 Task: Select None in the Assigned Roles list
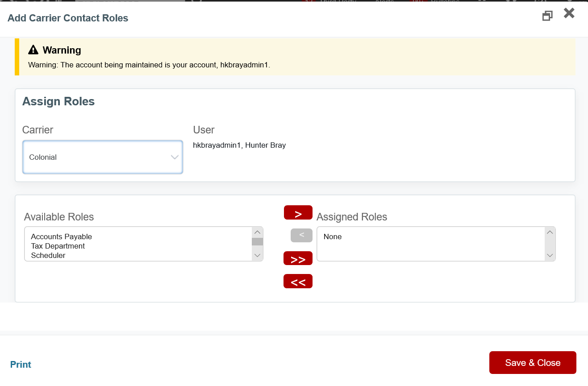332,237
